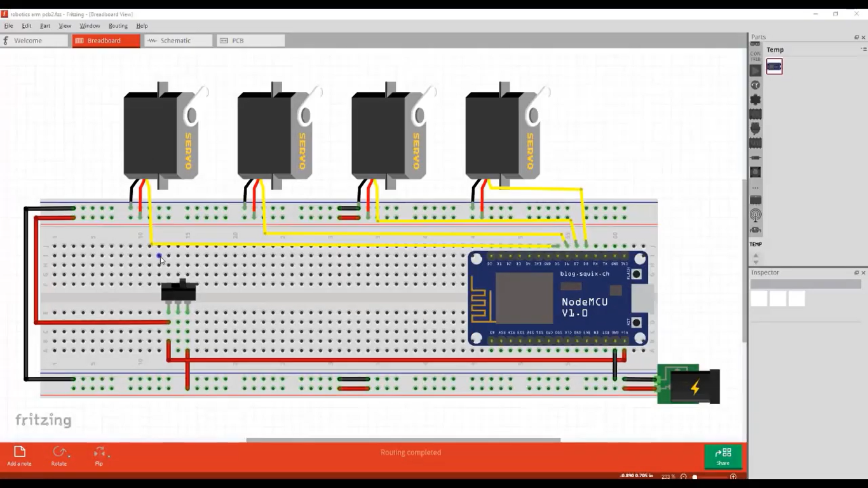Open the CONTRIB parts bin

[x=756, y=56]
